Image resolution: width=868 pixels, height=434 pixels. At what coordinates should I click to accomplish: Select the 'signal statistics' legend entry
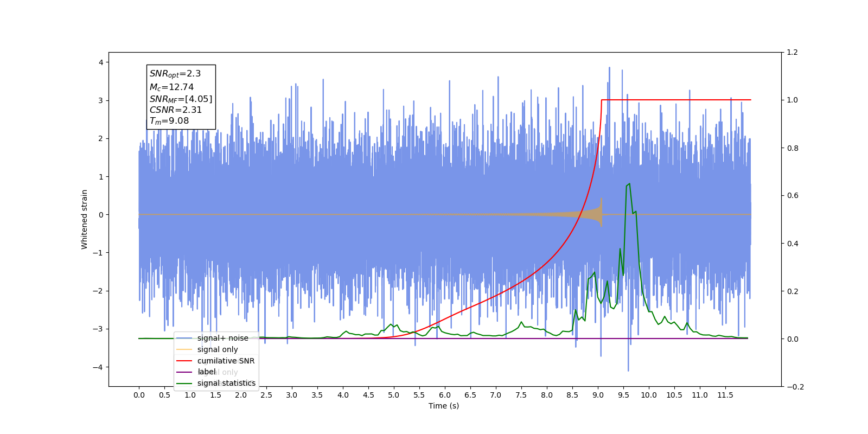click(226, 383)
